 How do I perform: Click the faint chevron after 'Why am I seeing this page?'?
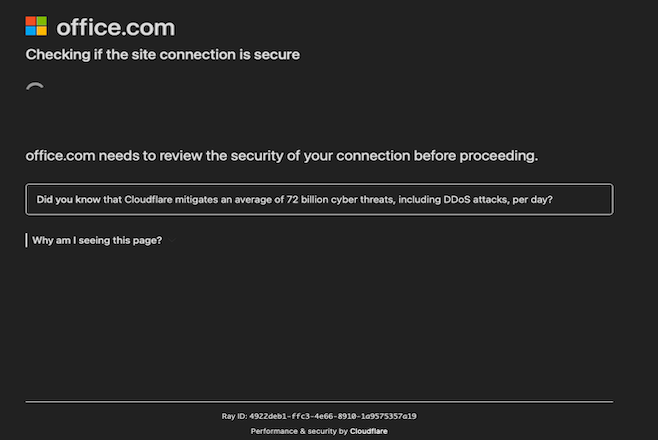pyautogui.click(x=172, y=240)
